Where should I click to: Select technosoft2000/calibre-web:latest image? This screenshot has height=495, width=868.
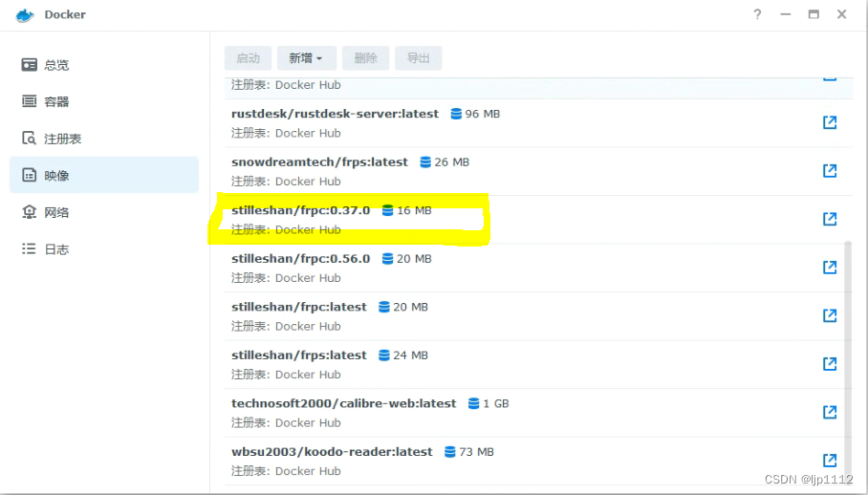pos(538,413)
